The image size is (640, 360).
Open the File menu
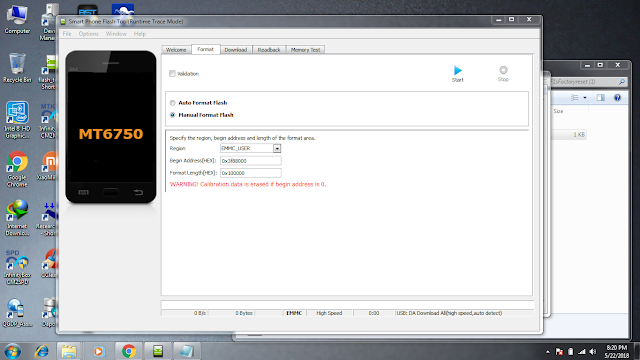coord(67,34)
